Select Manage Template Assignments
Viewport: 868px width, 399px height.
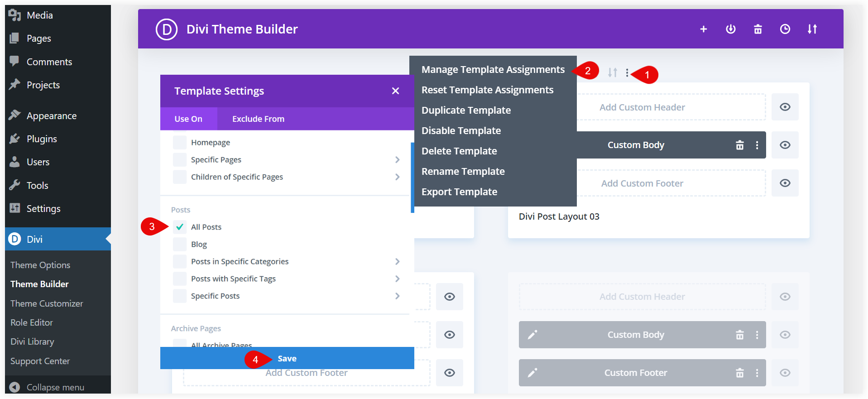[493, 69]
